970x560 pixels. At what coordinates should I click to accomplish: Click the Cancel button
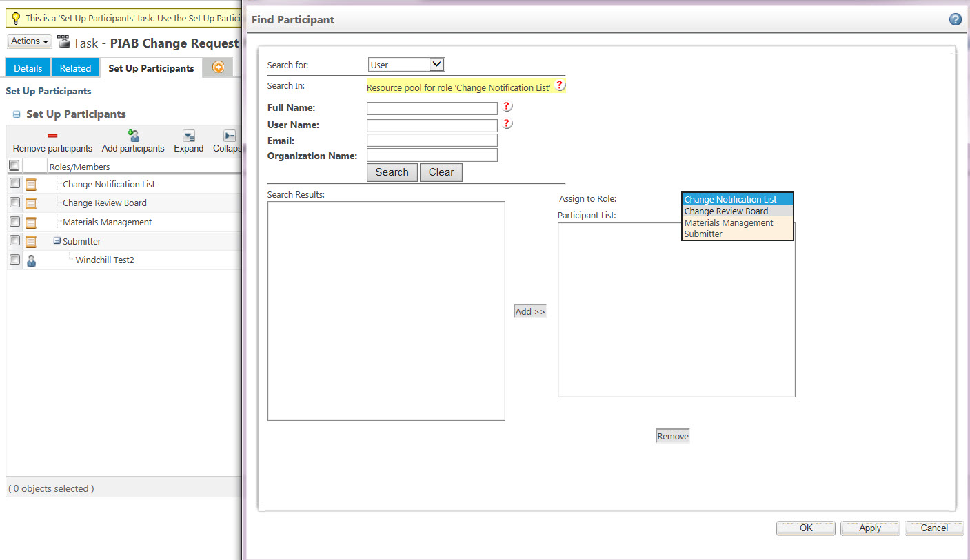click(934, 528)
